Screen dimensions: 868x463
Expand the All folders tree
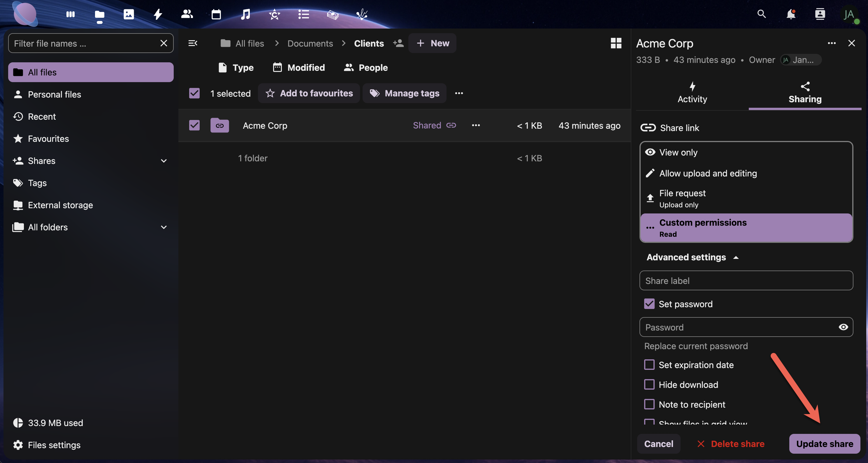(164, 227)
